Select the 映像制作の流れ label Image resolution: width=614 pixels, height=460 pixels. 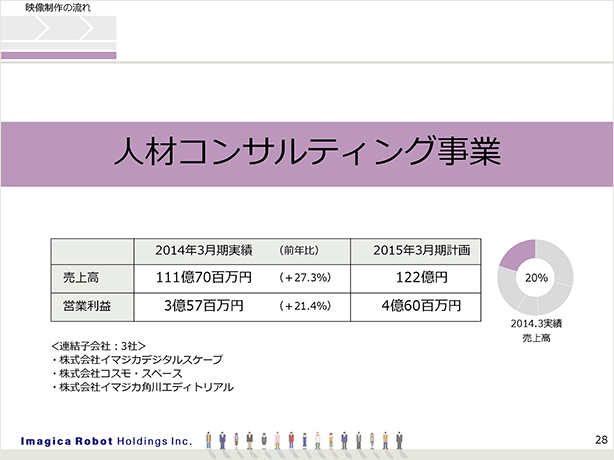(x=57, y=8)
